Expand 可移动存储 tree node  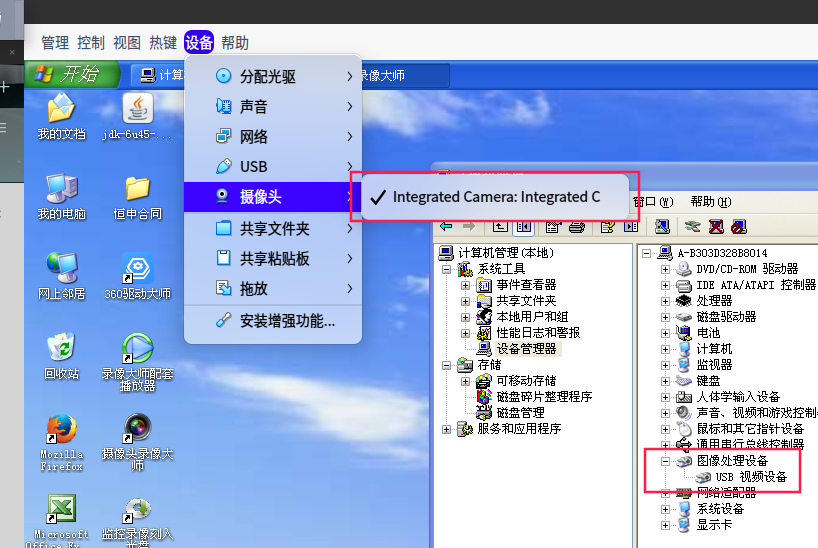[x=465, y=382]
